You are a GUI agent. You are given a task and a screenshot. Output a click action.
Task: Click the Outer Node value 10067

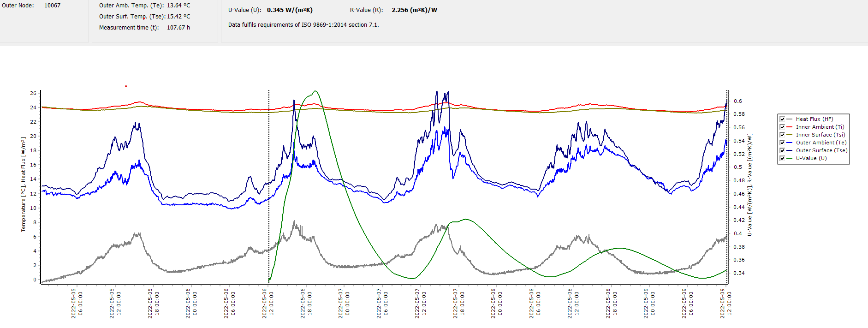coord(52,6)
